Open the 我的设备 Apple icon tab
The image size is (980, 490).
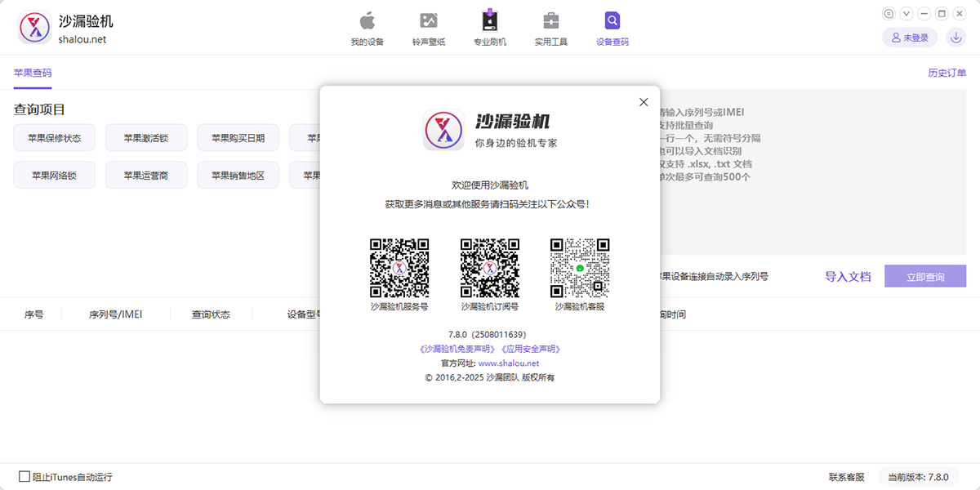(x=367, y=29)
